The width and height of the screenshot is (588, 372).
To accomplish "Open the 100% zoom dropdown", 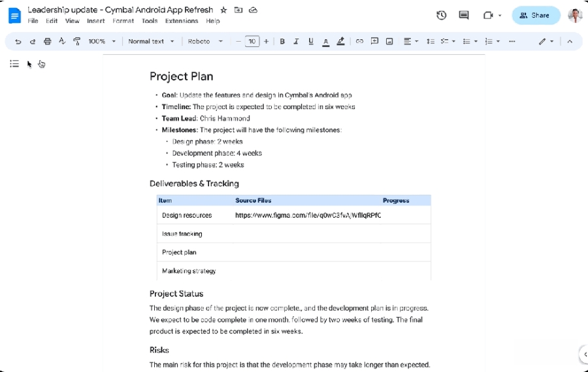I will [x=102, y=41].
